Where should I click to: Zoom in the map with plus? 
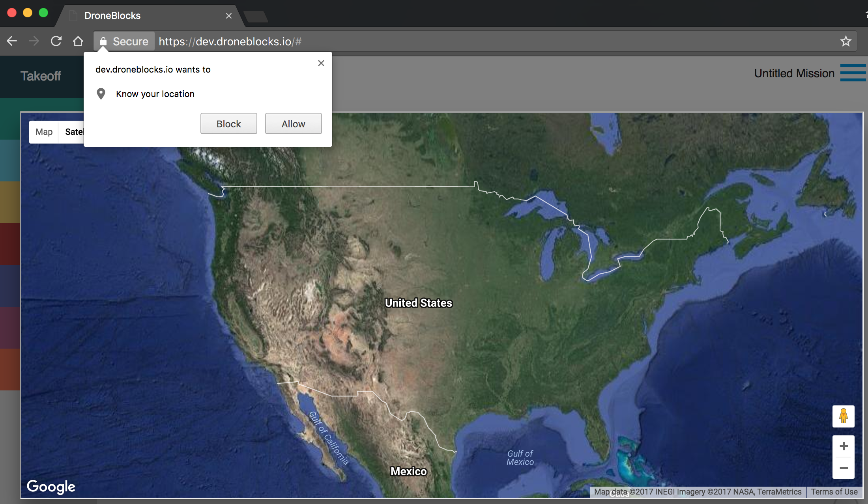[844, 446]
